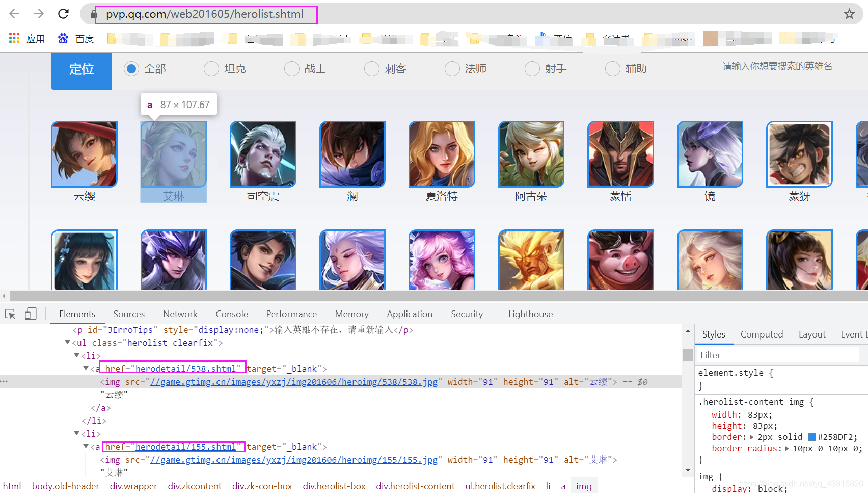Image resolution: width=868 pixels, height=493 pixels.
Task: Collapse the first li node
Action: (76, 355)
